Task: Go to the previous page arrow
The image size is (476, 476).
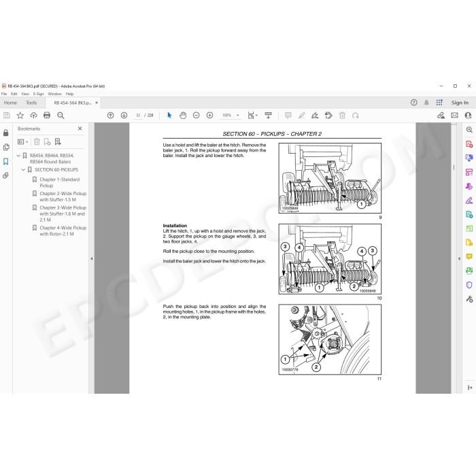Action: click(110, 116)
